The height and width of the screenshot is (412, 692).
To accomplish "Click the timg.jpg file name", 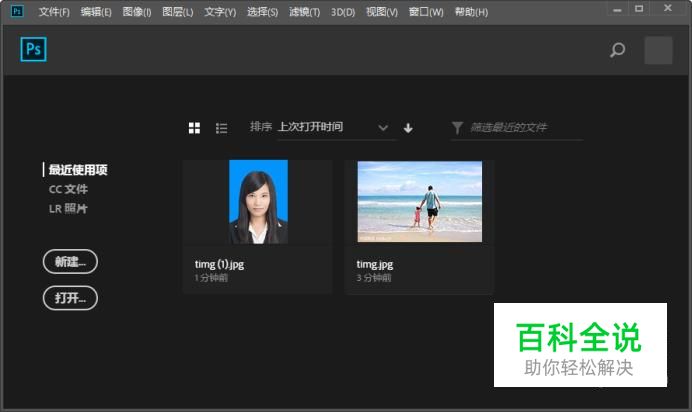I will click(375, 264).
